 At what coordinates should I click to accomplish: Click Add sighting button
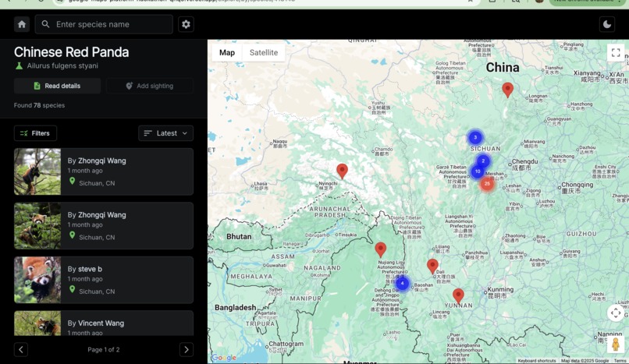point(150,86)
